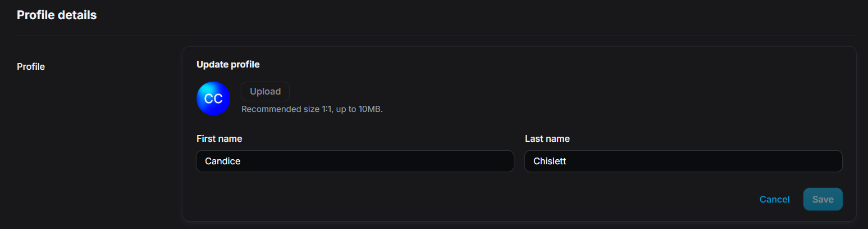
Task: Click the Chislett text in Last name
Action: tap(550, 161)
